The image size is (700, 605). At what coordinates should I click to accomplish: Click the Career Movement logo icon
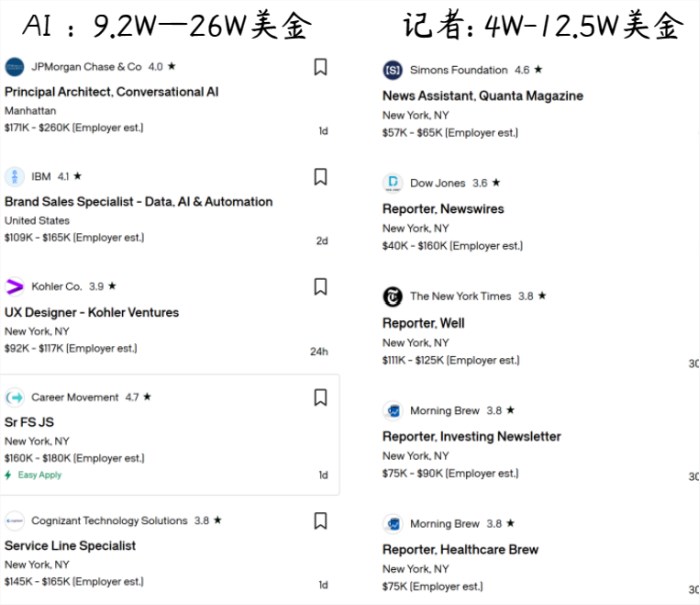tap(15, 398)
